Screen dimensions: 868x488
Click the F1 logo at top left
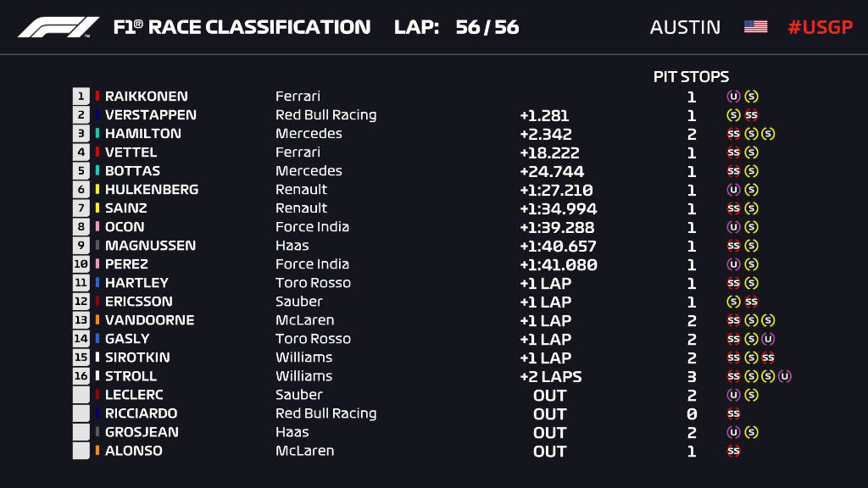[x=58, y=27]
